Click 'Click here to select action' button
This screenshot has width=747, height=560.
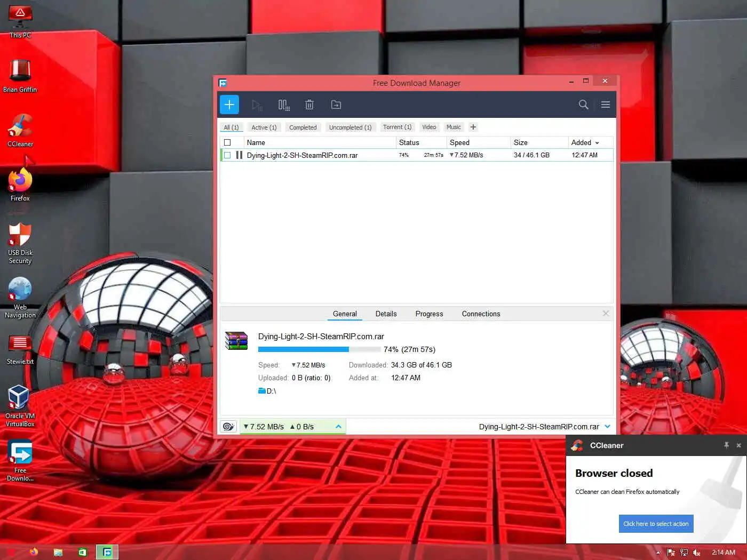pyautogui.click(x=656, y=524)
